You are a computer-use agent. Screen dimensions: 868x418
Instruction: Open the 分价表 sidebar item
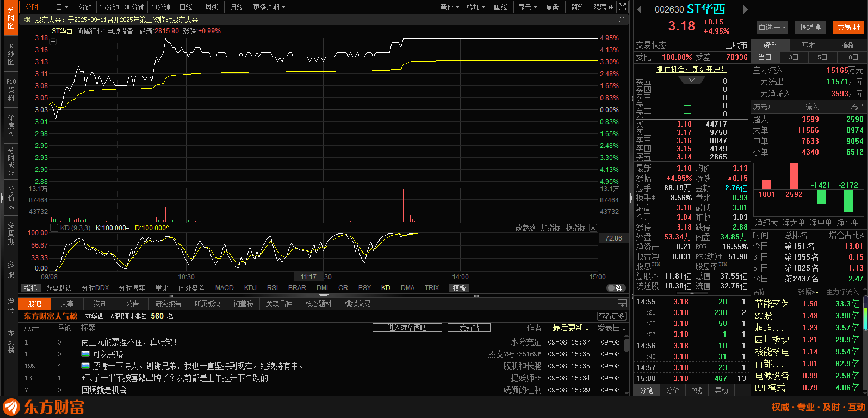click(x=11, y=198)
